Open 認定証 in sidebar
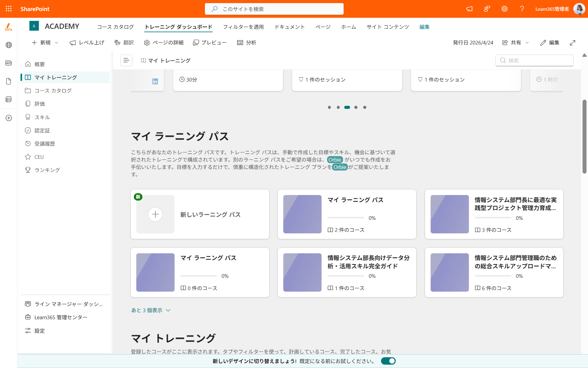The image size is (588, 368). point(65,130)
